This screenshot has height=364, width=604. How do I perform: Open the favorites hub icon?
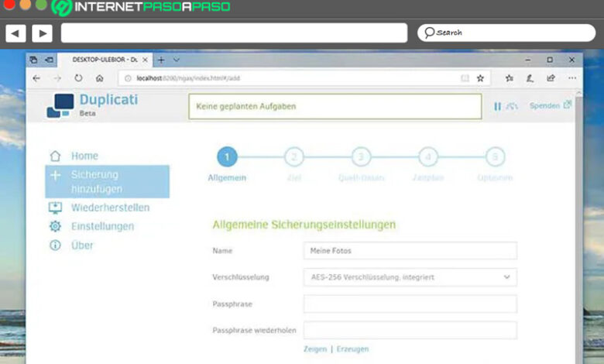click(510, 78)
